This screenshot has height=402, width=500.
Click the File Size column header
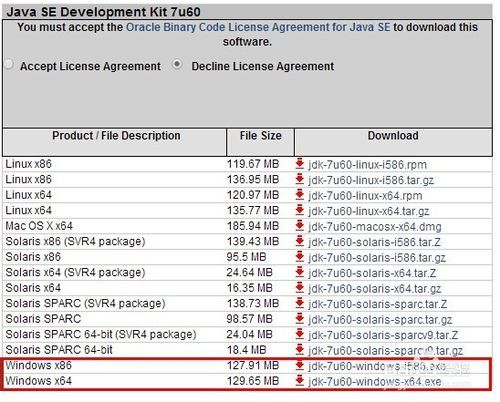coord(260,136)
